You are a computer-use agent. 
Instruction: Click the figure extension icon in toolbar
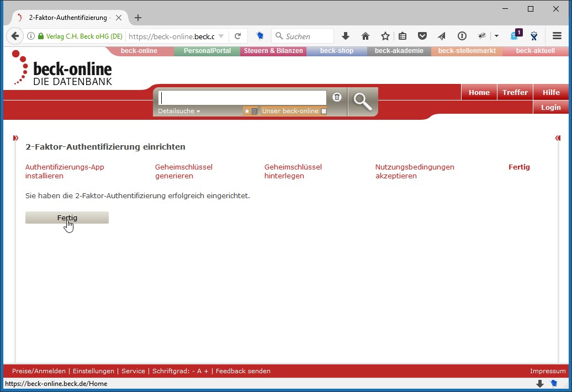[534, 36]
